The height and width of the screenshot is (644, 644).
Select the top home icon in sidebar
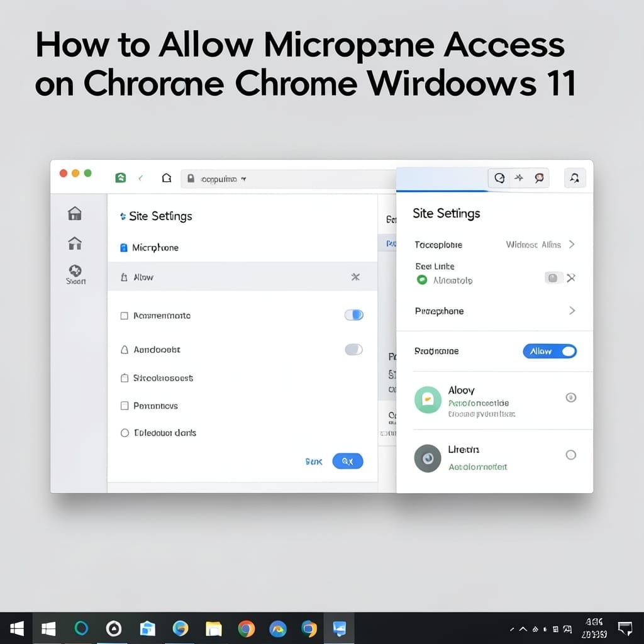click(75, 213)
